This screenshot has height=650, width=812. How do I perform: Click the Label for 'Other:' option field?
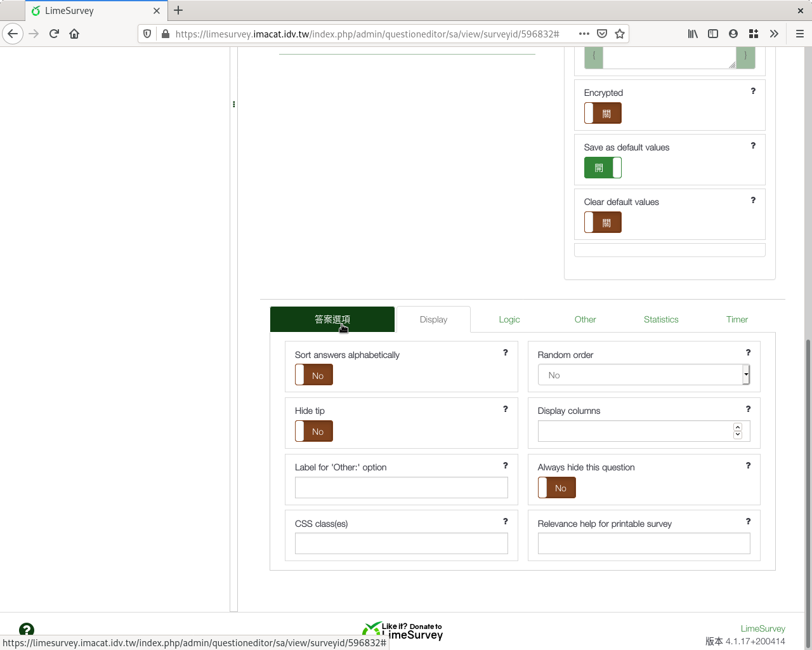[402, 487]
